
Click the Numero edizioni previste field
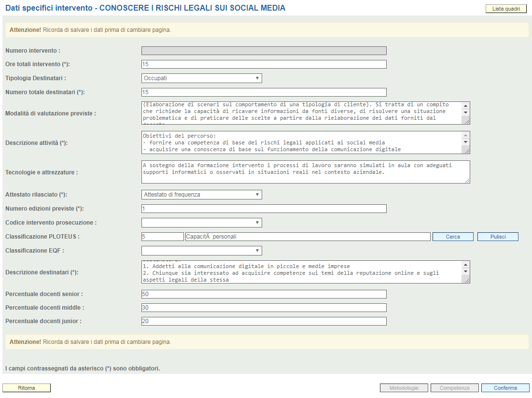264,209
